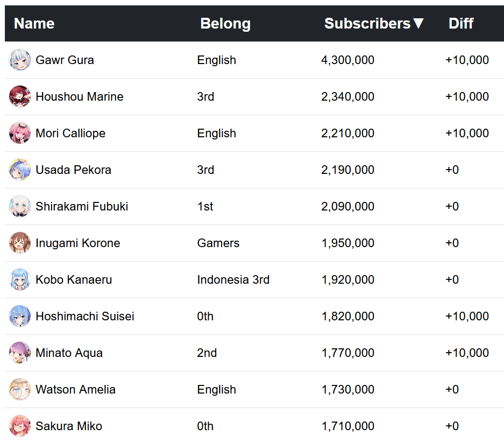504x442 pixels.
Task: Open the Gawr Gura name link
Action: pyautogui.click(x=65, y=60)
